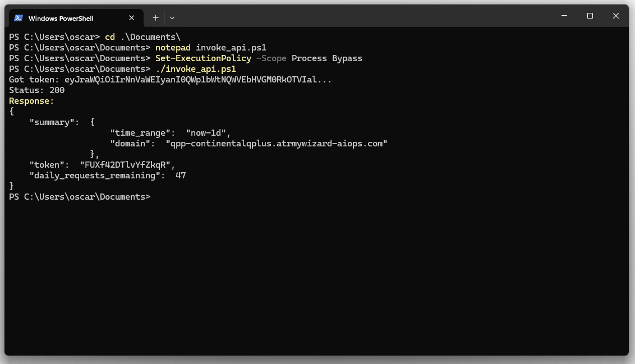Expand the new tab profile dropdown chevron

point(172,18)
